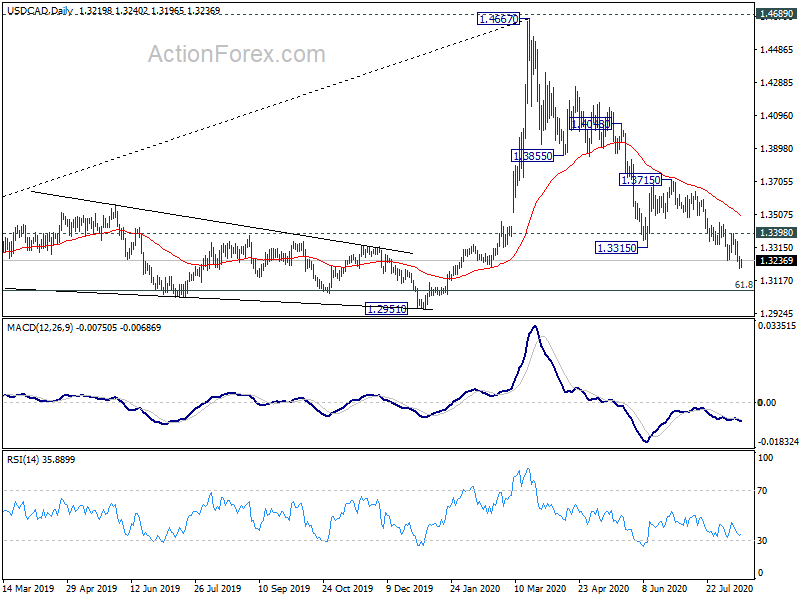Click the 1.29245 price axis value

(x=777, y=313)
